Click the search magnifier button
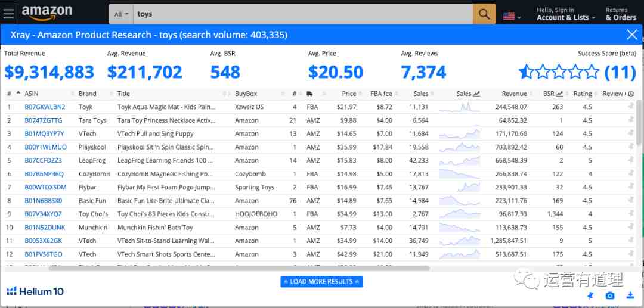Image resolution: width=644 pixels, height=308 pixels. pyautogui.click(x=484, y=14)
